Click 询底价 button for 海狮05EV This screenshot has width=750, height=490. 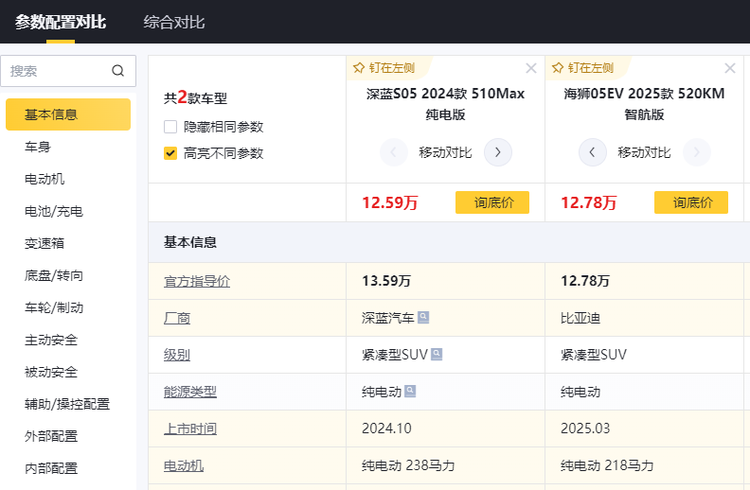pos(691,202)
